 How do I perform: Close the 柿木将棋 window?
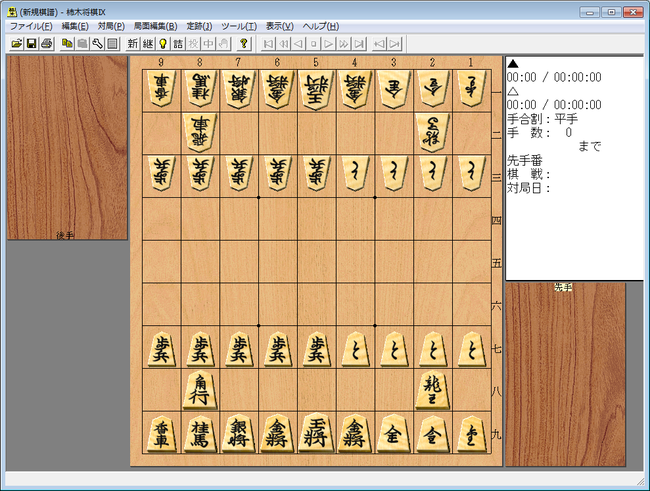(633, 12)
